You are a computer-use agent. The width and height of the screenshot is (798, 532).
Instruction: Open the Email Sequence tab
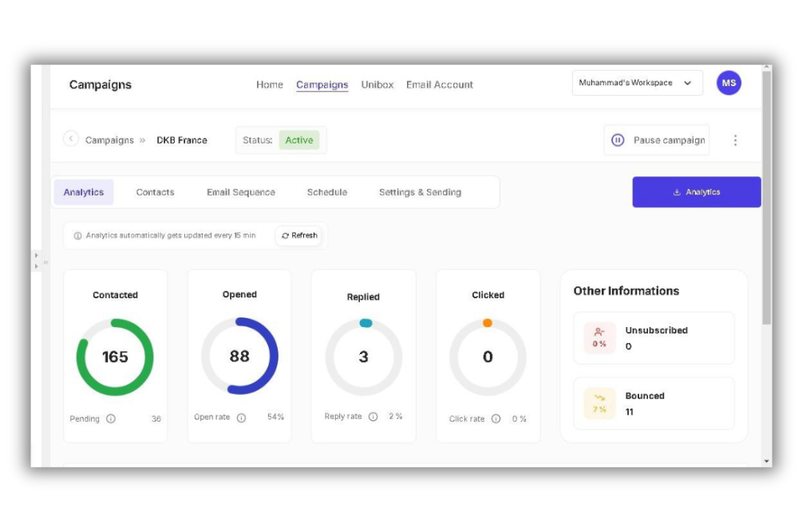[x=241, y=192]
